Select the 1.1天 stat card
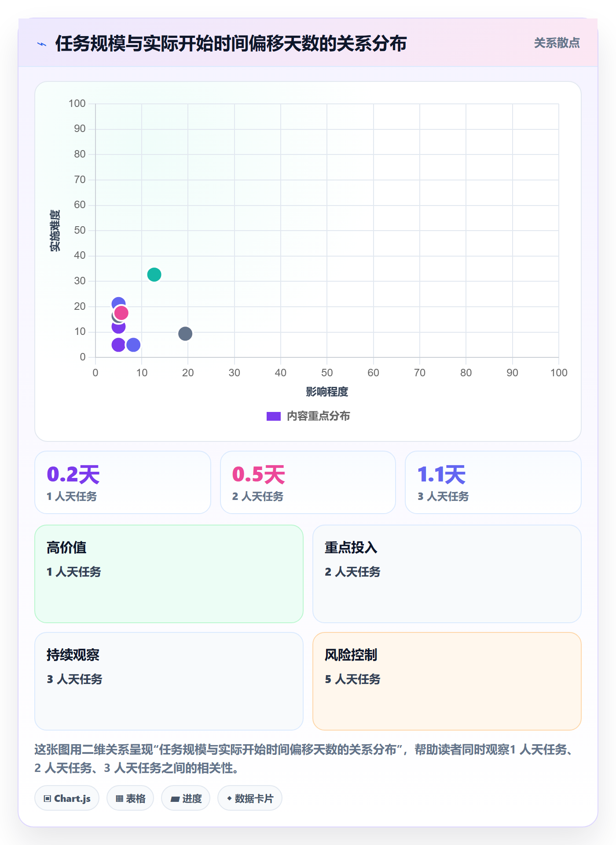This screenshot has width=616, height=845. 493,482
